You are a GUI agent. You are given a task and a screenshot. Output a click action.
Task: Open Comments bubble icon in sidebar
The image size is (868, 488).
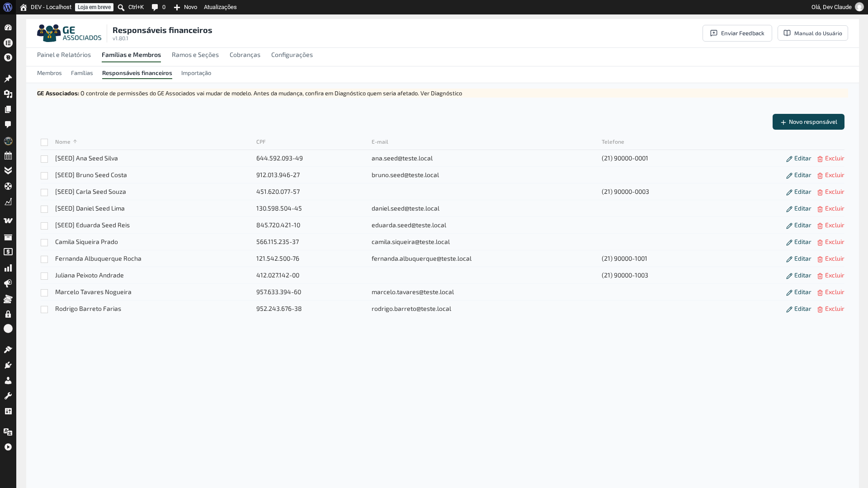8,125
